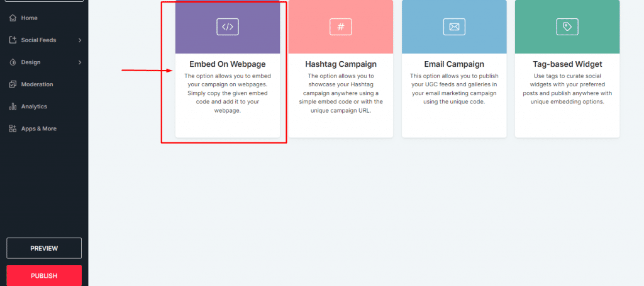Viewport: 644px width, 286px height.
Task: Expand the Social Feeds submenu chevron
Action: click(x=80, y=40)
